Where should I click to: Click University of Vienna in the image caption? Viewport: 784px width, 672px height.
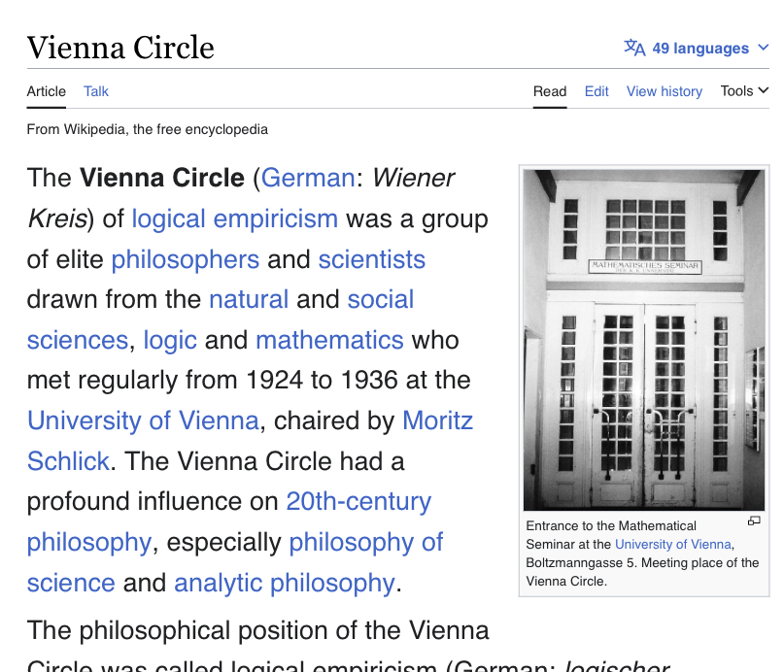pos(672,544)
